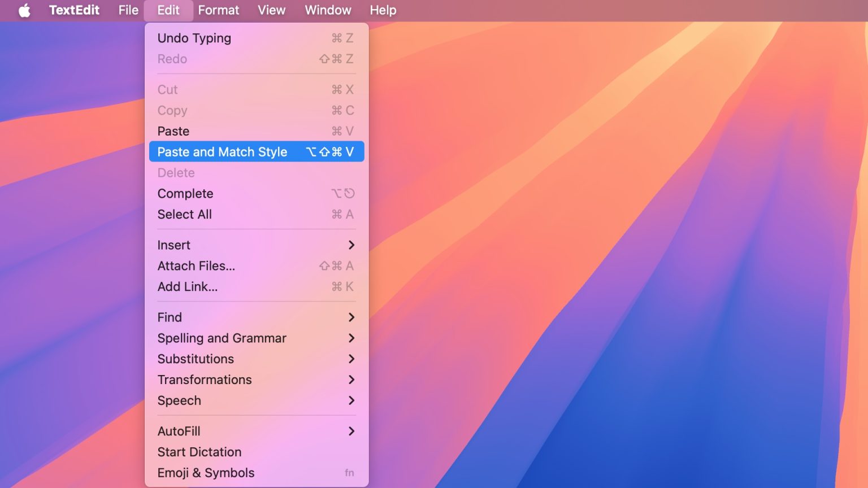Open Emoji & Symbols
Screen dimensions: 868x488
[x=206, y=473]
